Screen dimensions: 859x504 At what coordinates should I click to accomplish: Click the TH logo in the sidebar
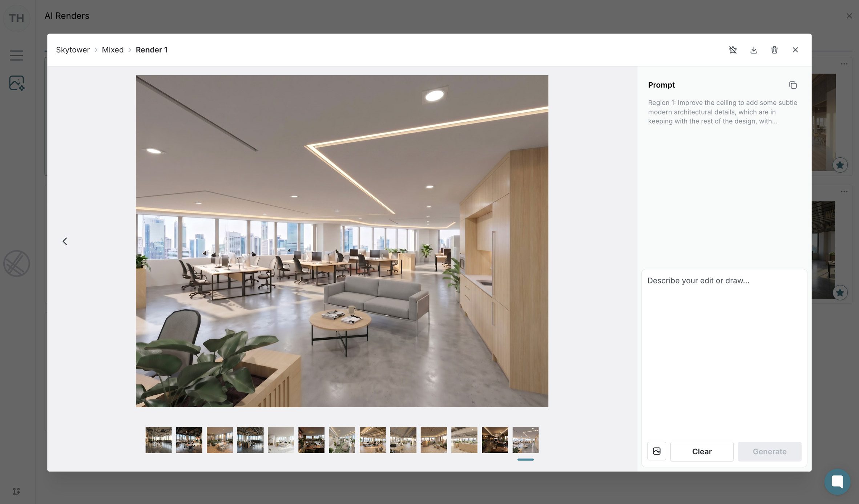pos(16,18)
